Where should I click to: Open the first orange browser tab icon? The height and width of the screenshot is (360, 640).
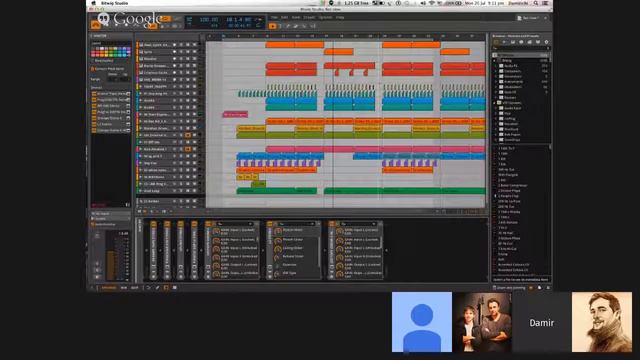(496, 42)
